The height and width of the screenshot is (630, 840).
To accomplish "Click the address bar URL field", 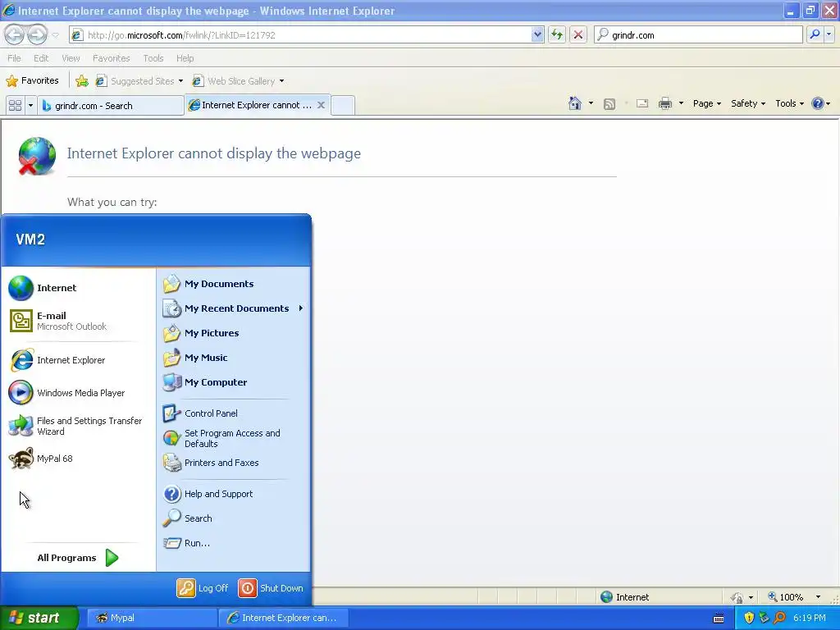I will 308,34.
